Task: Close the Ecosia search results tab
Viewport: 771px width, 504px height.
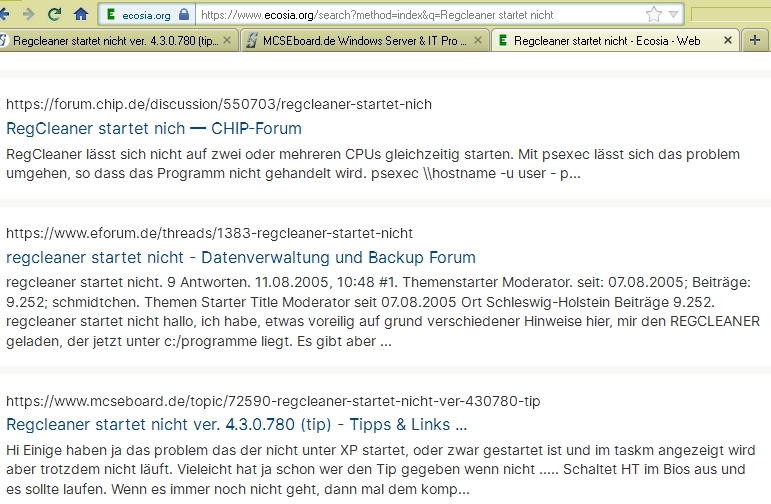Action: click(728, 40)
